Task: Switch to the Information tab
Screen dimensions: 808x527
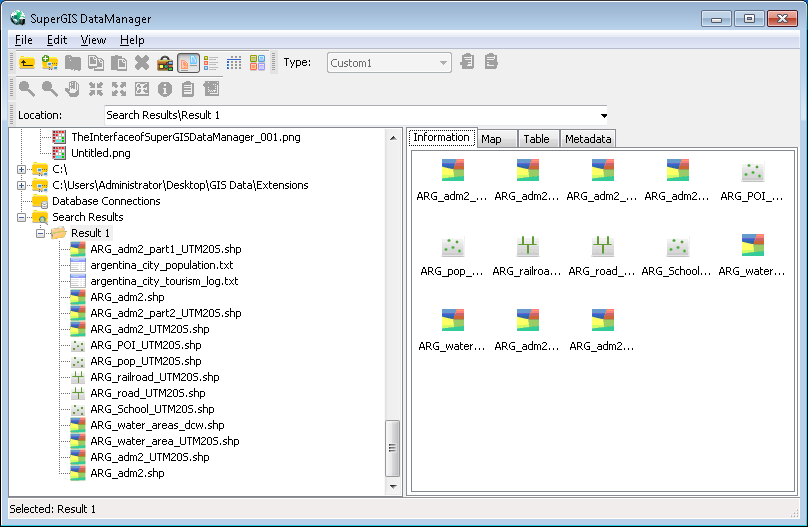Action: 442,138
